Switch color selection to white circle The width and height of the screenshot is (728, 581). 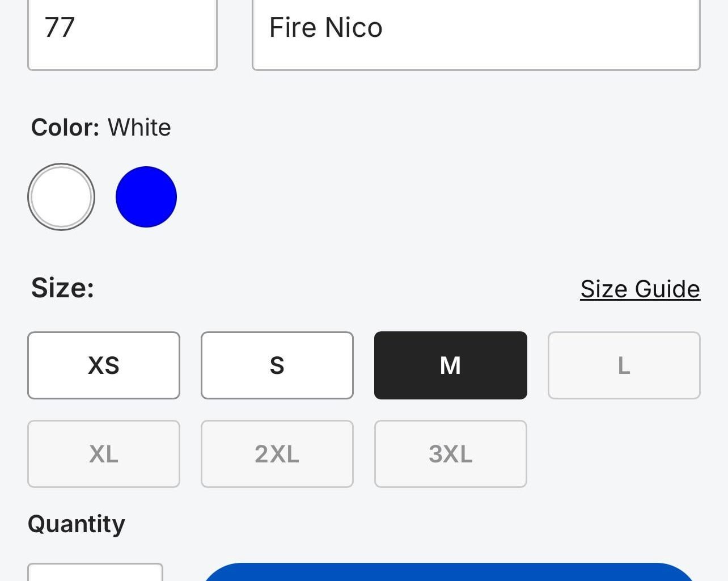coord(61,196)
